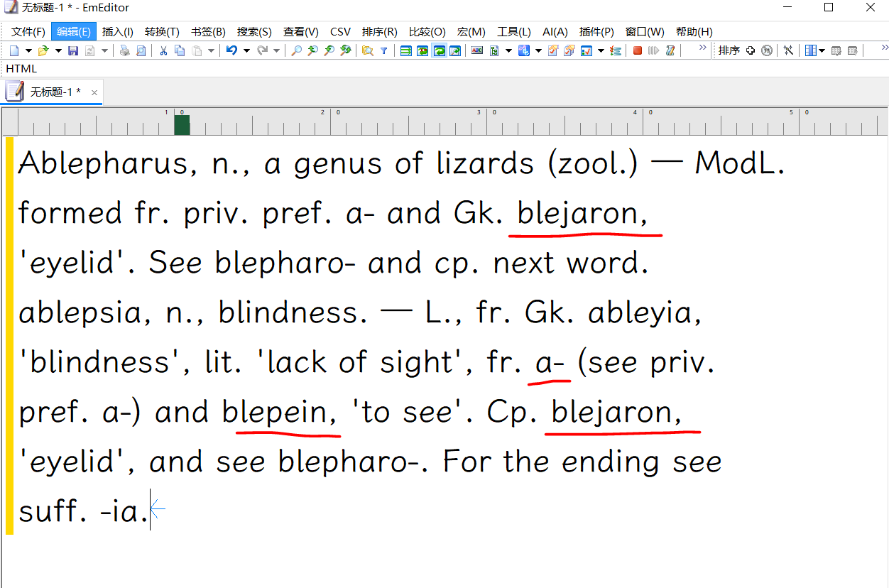Click the green marker on the ruler
Viewport: 889px width, 588px height.
182,125
